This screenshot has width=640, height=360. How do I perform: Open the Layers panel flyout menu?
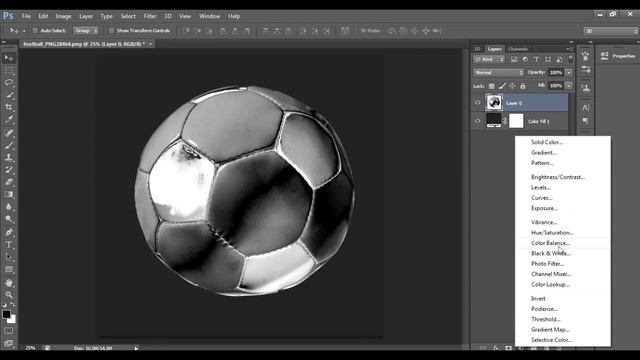569,49
